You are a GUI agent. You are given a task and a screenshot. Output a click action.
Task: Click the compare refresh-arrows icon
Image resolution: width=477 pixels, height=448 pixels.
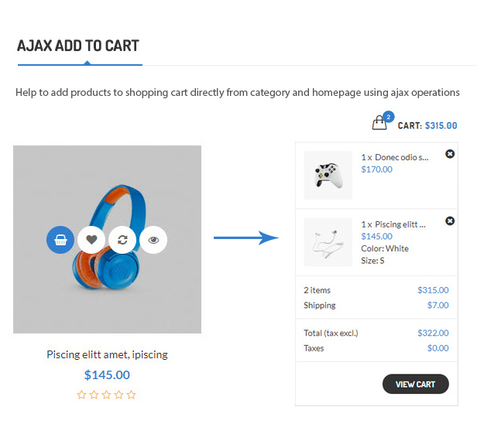click(x=122, y=240)
